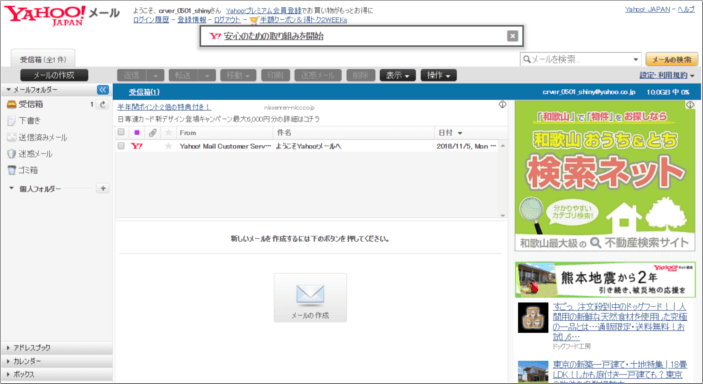703x384 pixels.
Task: Click the purple unread-status column header
Action: click(137, 132)
